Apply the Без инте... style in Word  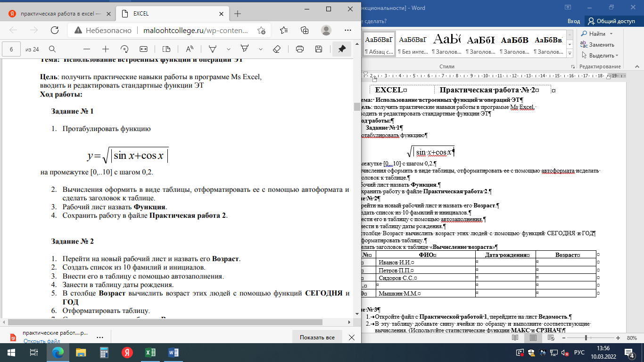point(412,45)
